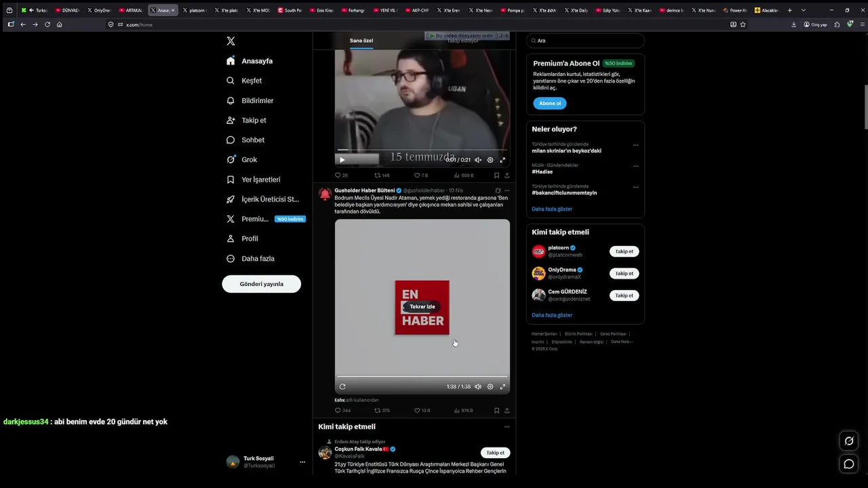The width and height of the screenshot is (868, 488).
Task: Expand Daha fazla in sidebar
Action: (x=250, y=258)
